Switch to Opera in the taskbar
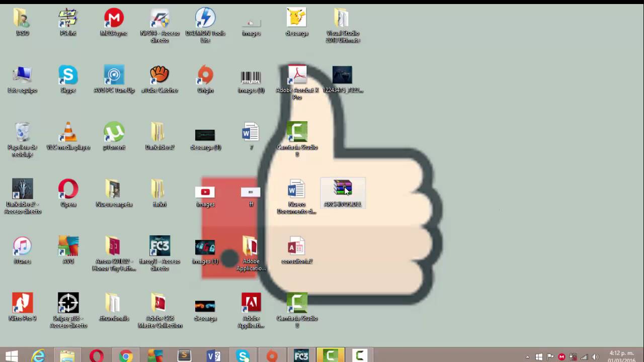Screen dimensions: 644x362 click(x=97, y=356)
